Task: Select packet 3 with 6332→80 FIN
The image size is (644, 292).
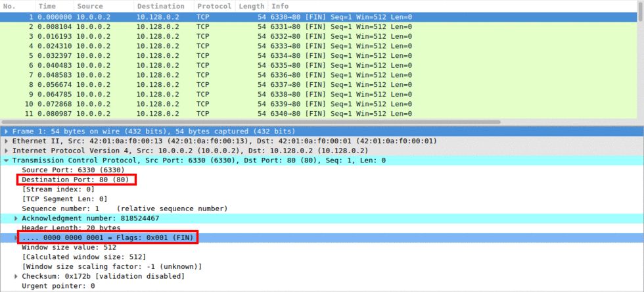Action: click(319, 36)
